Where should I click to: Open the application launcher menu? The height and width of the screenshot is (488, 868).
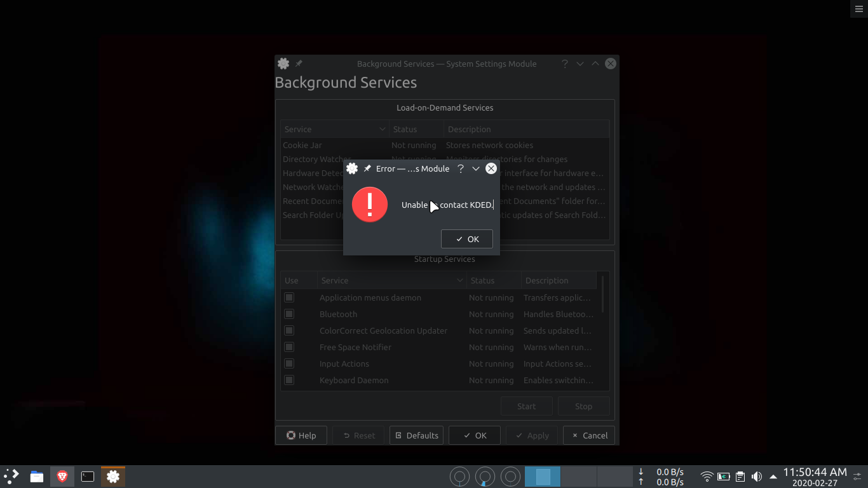coord(11,476)
